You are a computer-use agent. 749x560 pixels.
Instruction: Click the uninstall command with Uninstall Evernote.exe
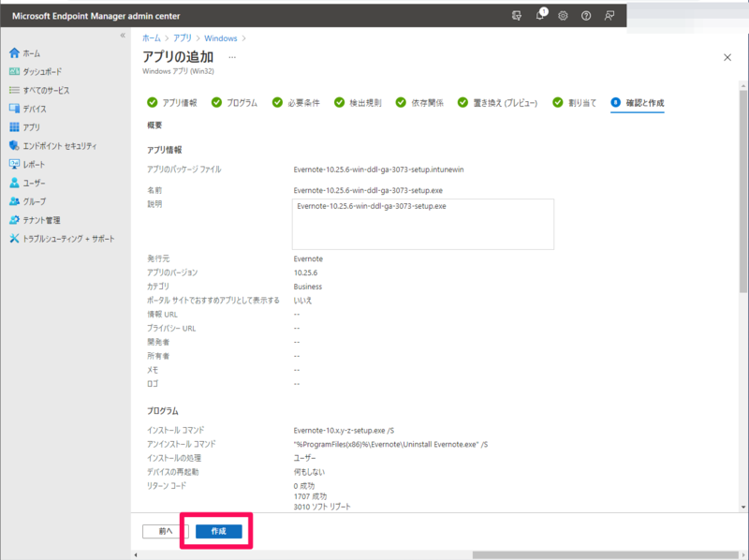(390, 445)
